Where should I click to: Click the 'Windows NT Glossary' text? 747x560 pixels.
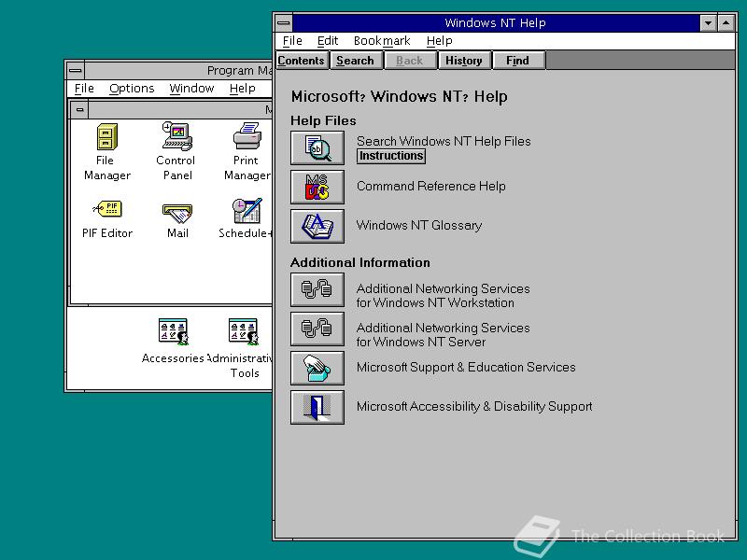tap(419, 225)
